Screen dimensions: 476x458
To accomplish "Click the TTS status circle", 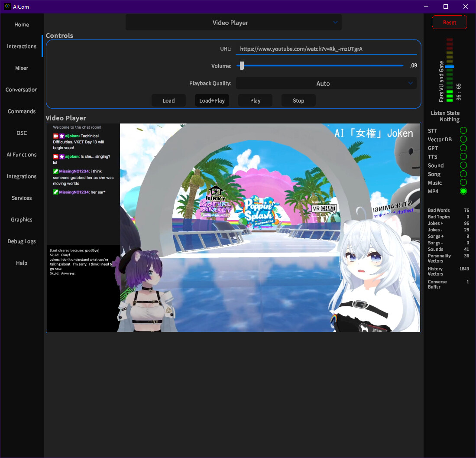I will coord(463,156).
